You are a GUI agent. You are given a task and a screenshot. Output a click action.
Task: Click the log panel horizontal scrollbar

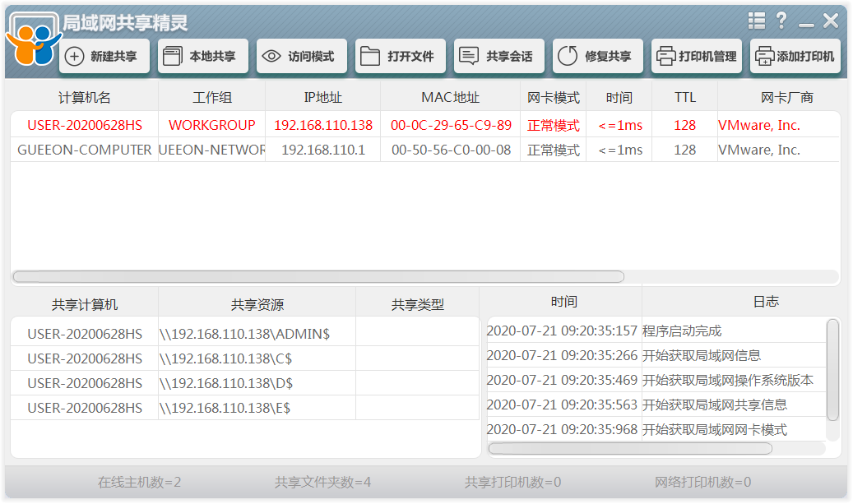(x=630, y=449)
